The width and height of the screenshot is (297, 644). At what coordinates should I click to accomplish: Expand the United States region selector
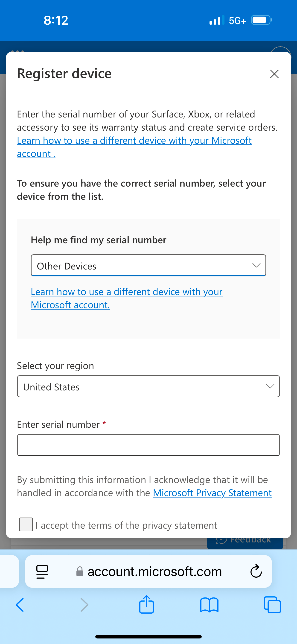(x=148, y=386)
